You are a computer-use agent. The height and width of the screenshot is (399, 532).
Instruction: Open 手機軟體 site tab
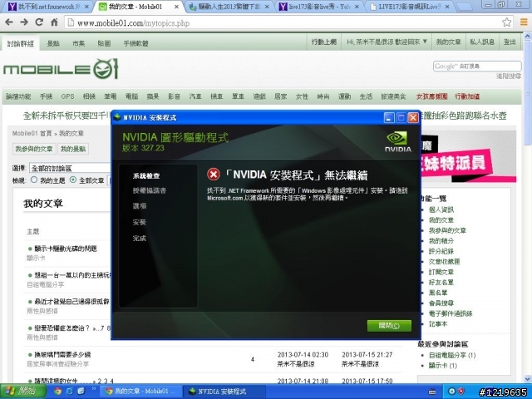(135, 43)
